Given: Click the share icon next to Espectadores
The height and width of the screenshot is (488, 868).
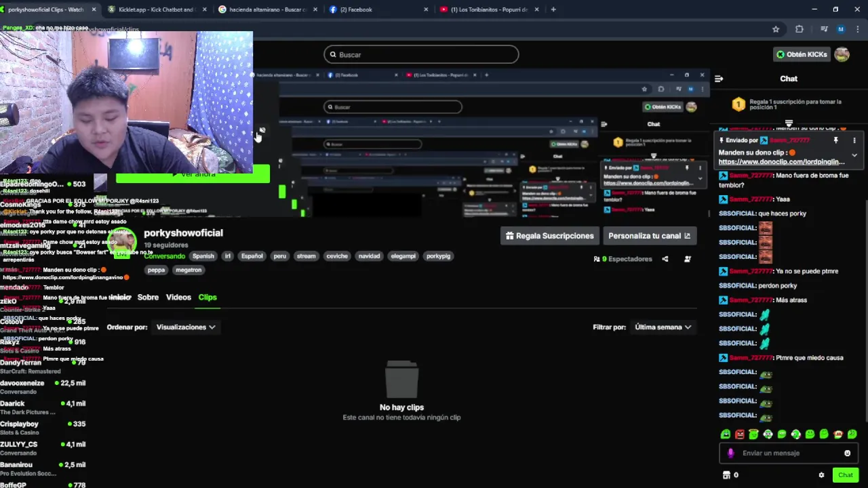Looking at the screenshot, I should (665, 259).
